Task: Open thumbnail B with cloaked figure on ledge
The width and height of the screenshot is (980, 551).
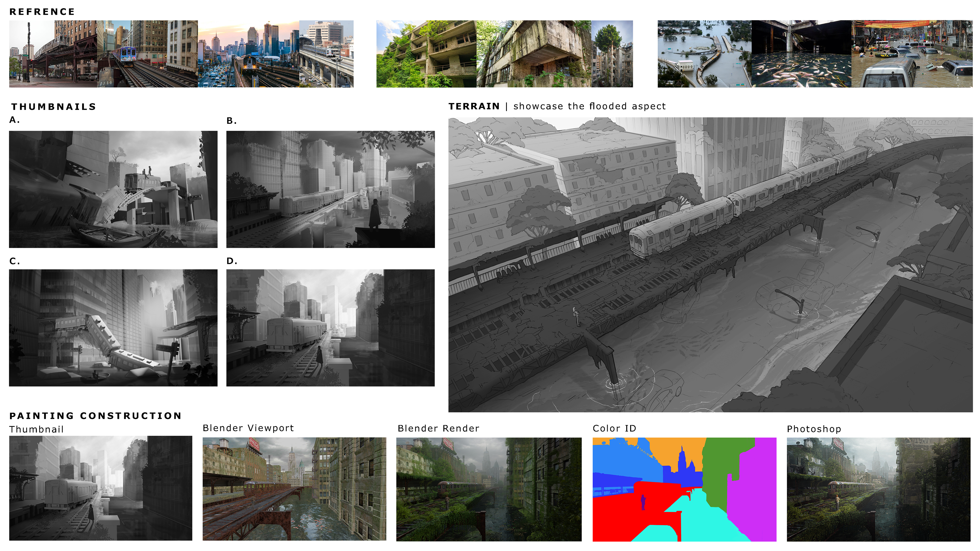Action: point(330,189)
